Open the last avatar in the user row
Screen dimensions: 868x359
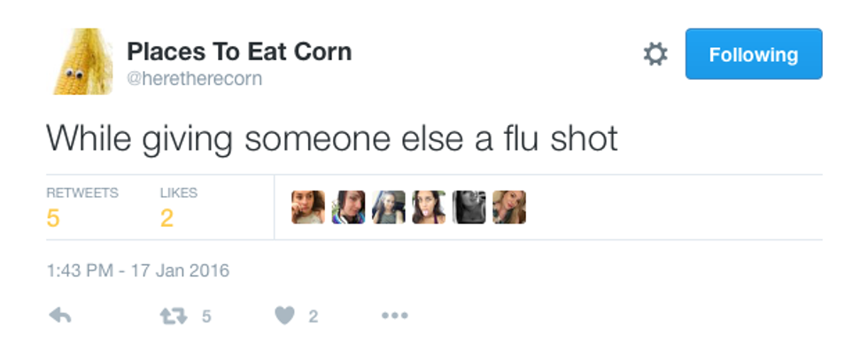click(509, 207)
